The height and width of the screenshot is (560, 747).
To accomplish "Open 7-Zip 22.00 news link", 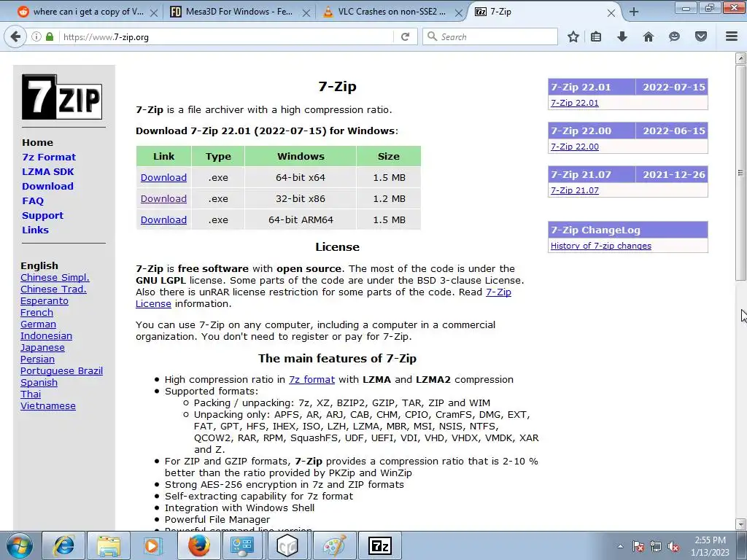I will 575,147.
